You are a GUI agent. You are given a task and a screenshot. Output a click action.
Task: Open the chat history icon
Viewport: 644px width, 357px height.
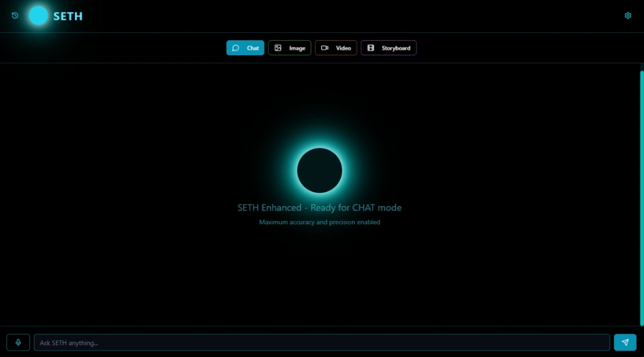click(15, 16)
